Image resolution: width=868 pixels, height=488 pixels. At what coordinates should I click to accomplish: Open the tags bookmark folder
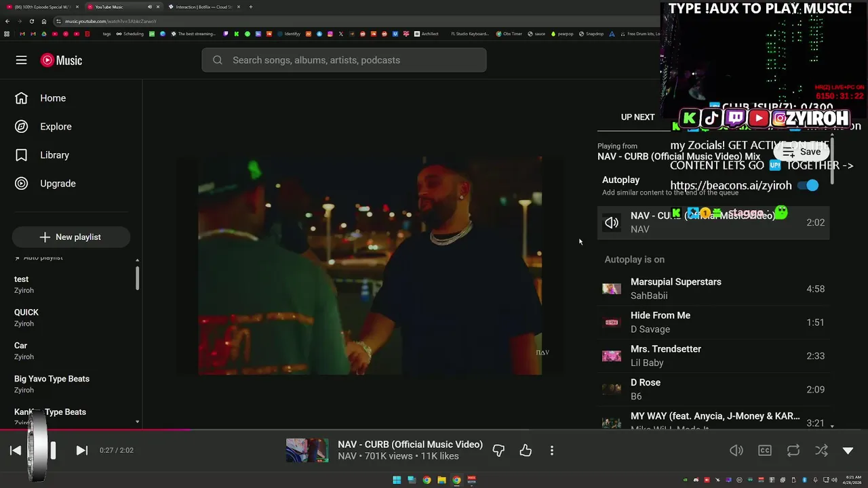point(106,34)
